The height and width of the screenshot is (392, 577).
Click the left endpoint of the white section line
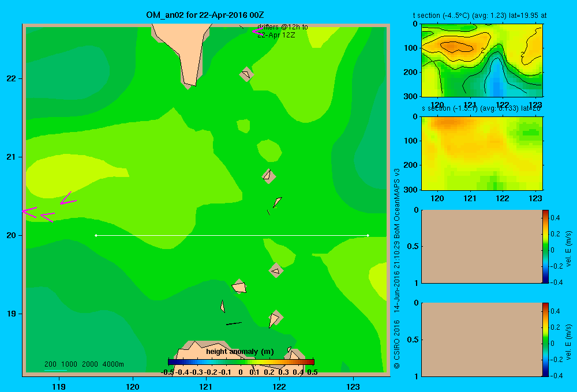pyautogui.click(x=96, y=235)
